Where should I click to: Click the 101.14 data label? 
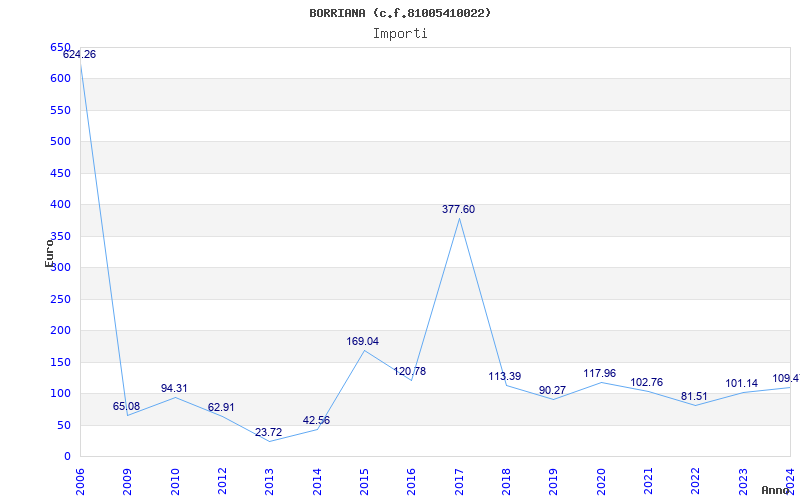pos(741,383)
